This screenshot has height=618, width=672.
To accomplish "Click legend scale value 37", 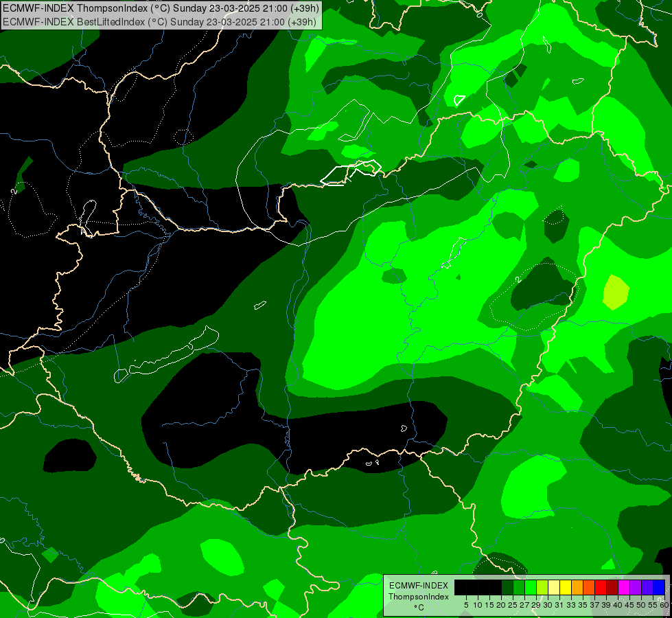I will pos(594,605).
